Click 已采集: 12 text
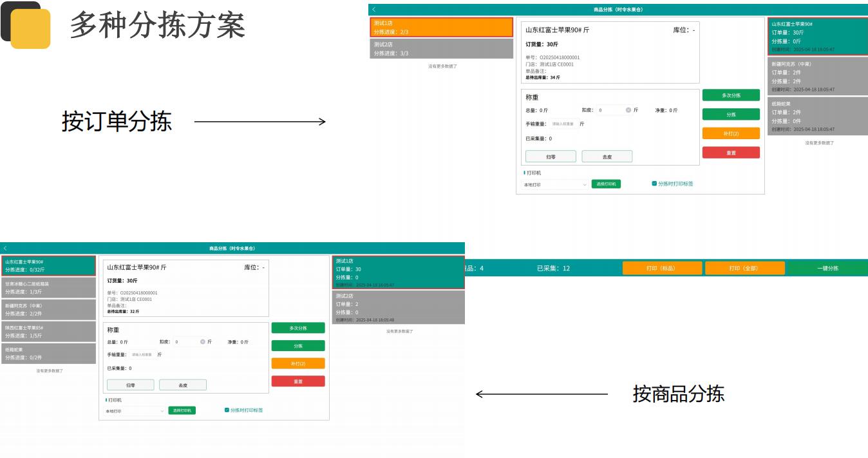The image size is (868, 458). coord(553,268)
